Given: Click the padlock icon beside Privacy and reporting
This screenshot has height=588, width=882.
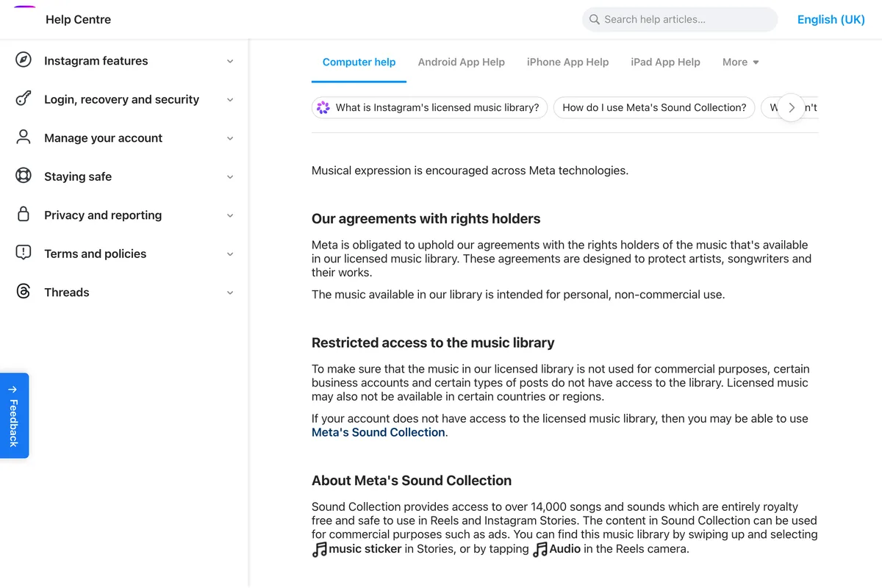Looking at the screenshot, I should point(24,215).
